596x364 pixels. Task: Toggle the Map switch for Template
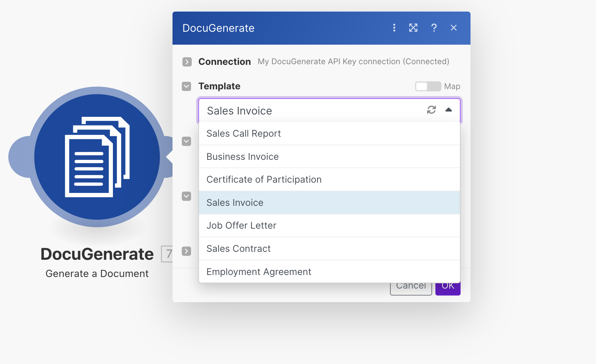pos(428,86)
